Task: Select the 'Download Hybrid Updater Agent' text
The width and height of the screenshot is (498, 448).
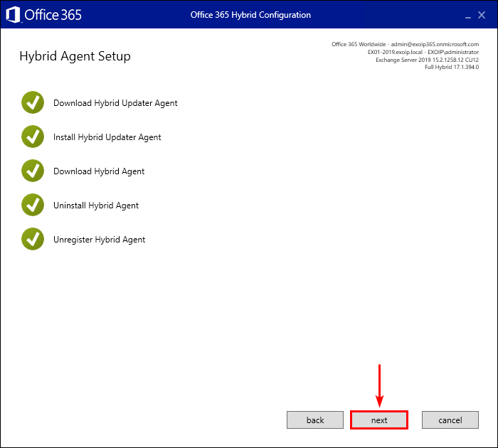Action: click(115, 103)
